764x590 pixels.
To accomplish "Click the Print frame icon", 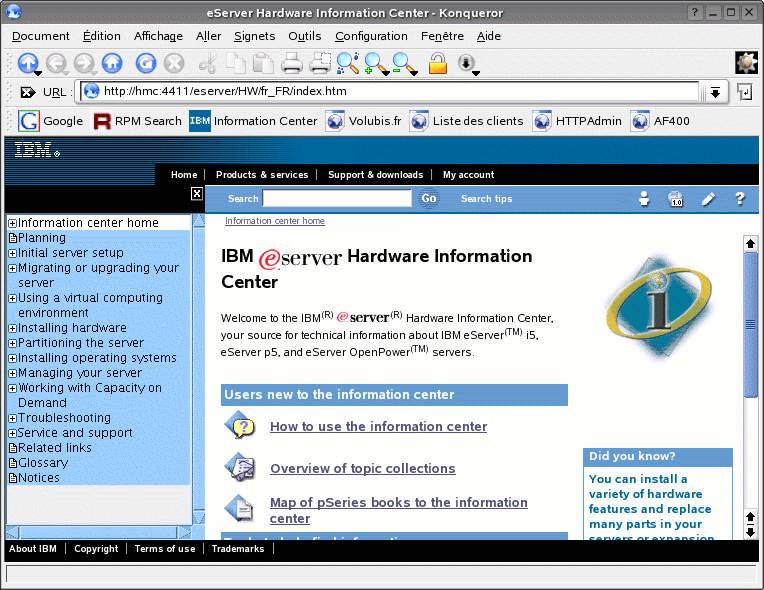I will (x=320, y=63).
